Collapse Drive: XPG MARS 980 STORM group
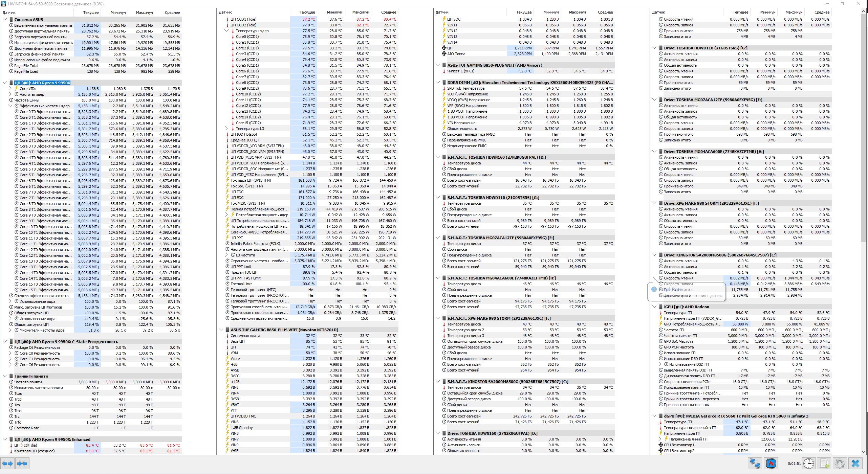Screen dimensions: 868x474 click(654, 203)
